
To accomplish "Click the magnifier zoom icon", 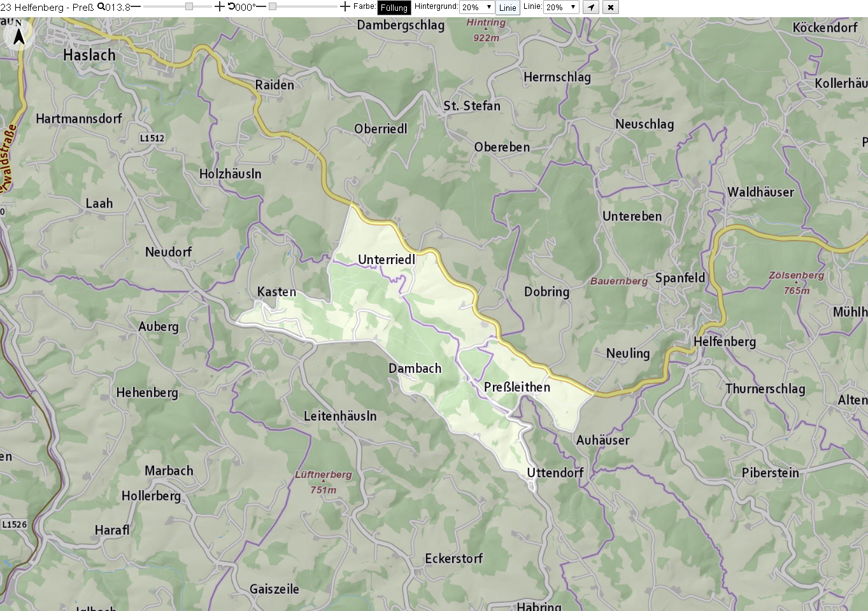I will point(101,6).
